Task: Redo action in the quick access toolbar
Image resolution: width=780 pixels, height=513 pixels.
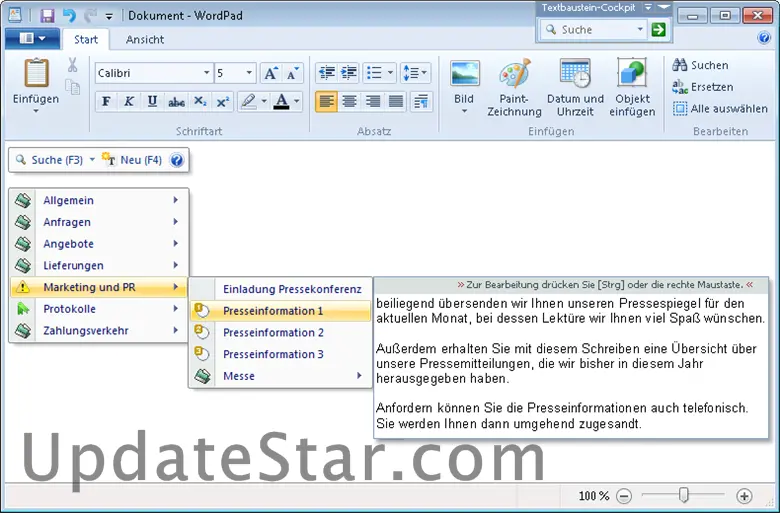Action: point(91,15)
